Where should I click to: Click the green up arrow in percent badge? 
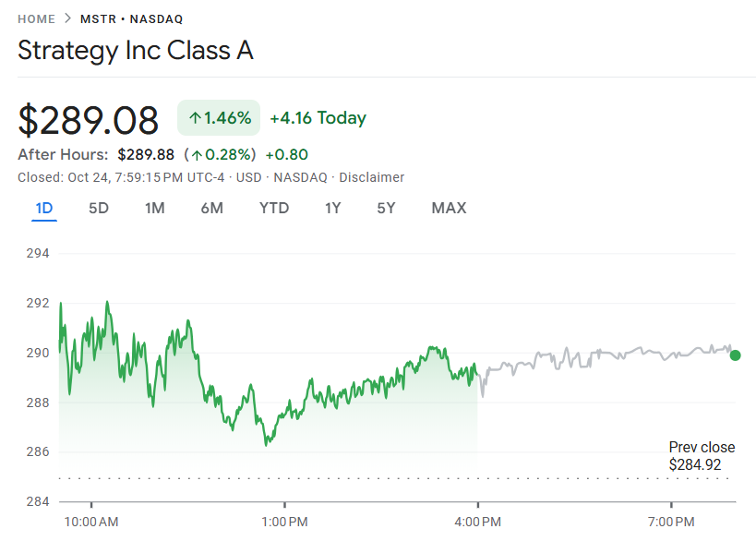coord(195,118)
